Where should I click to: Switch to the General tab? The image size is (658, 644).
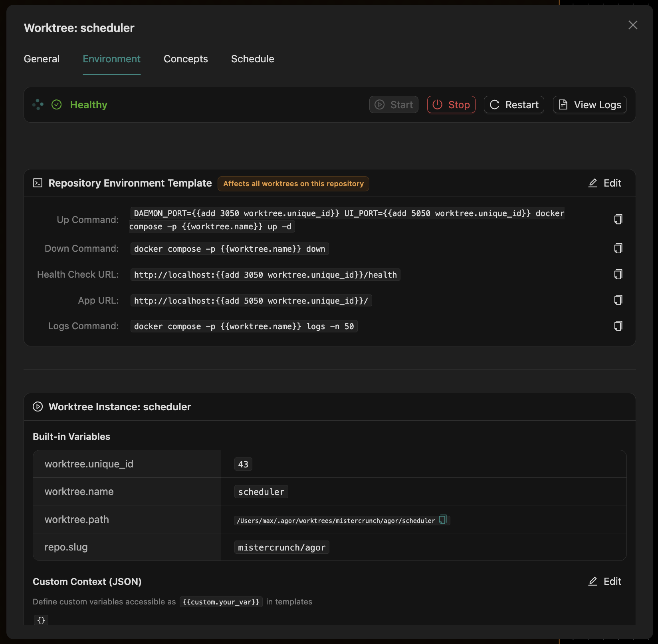(42, 59)
